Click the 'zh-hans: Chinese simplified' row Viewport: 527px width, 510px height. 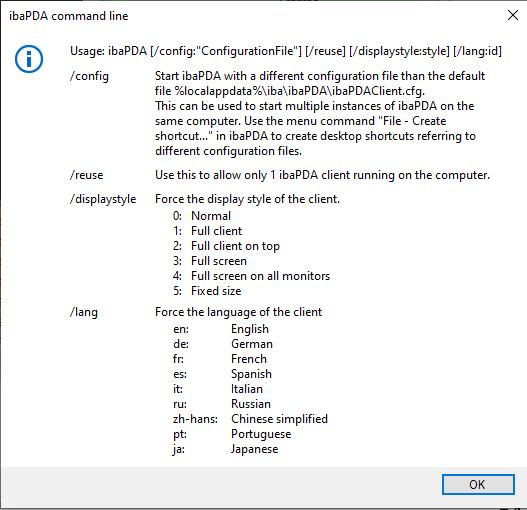click(x=250, y=419)
